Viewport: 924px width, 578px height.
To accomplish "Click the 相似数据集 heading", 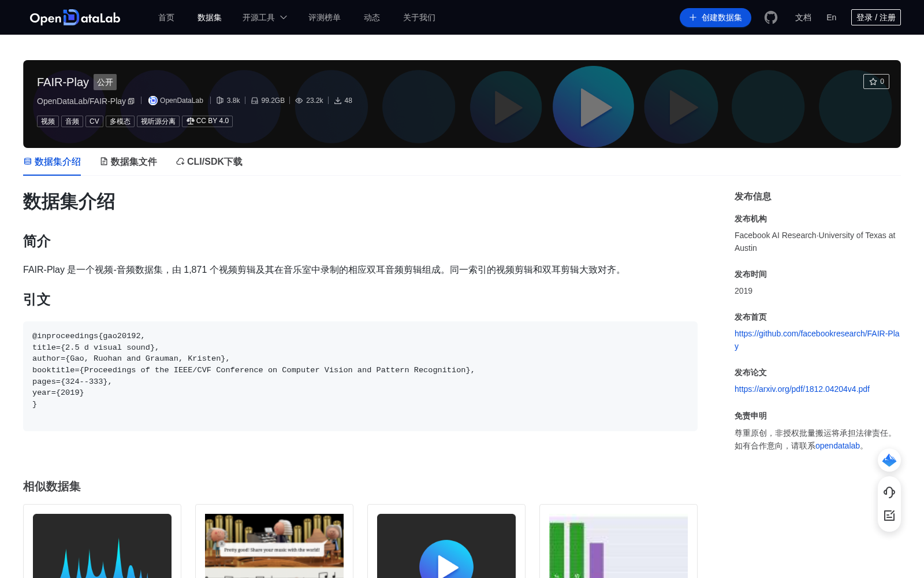I will (x=52, y=487).
